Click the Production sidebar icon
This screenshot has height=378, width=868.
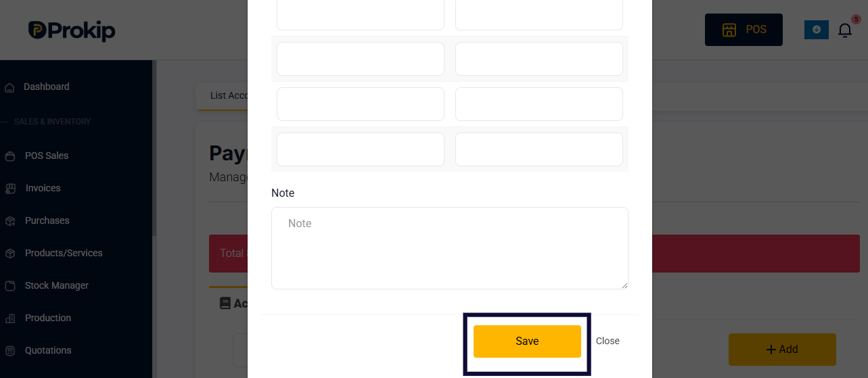[10, 318]
